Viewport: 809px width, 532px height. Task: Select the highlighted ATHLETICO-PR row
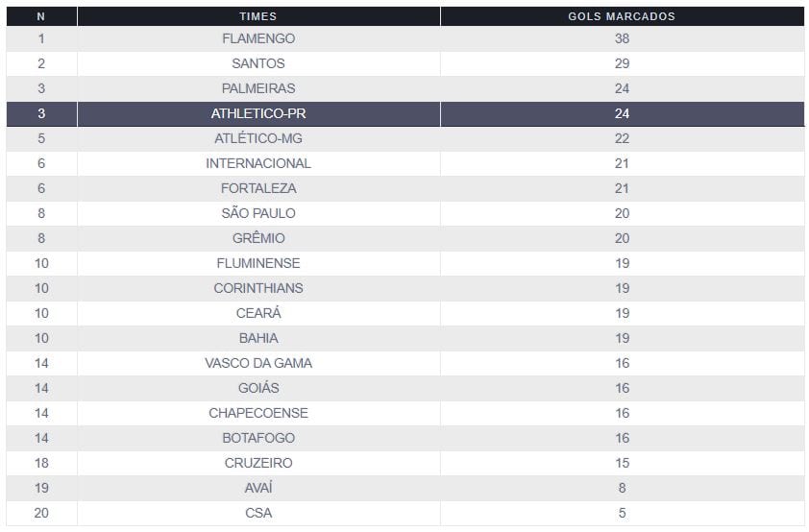pyautogui.click(x=257, y=114)
